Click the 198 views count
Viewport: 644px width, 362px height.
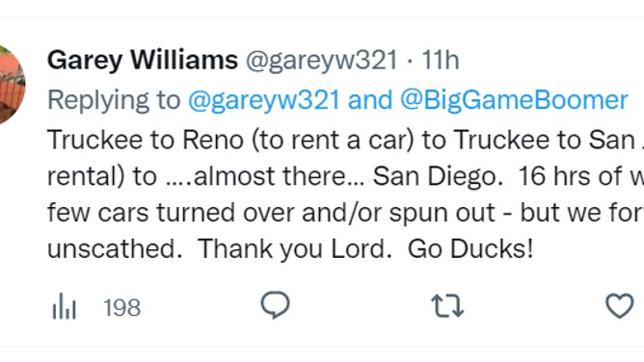[x=122, y=307]
